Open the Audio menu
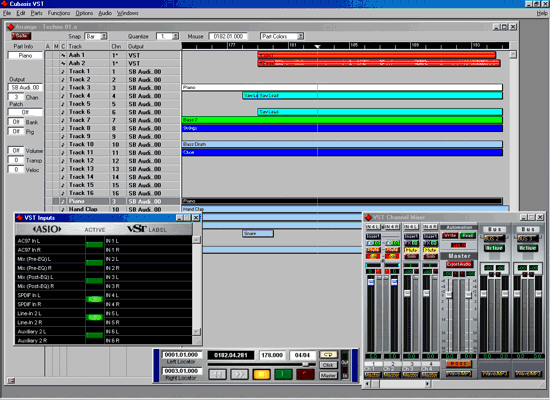This screenshot has height=400, width=550. click(x=105, y=13)
